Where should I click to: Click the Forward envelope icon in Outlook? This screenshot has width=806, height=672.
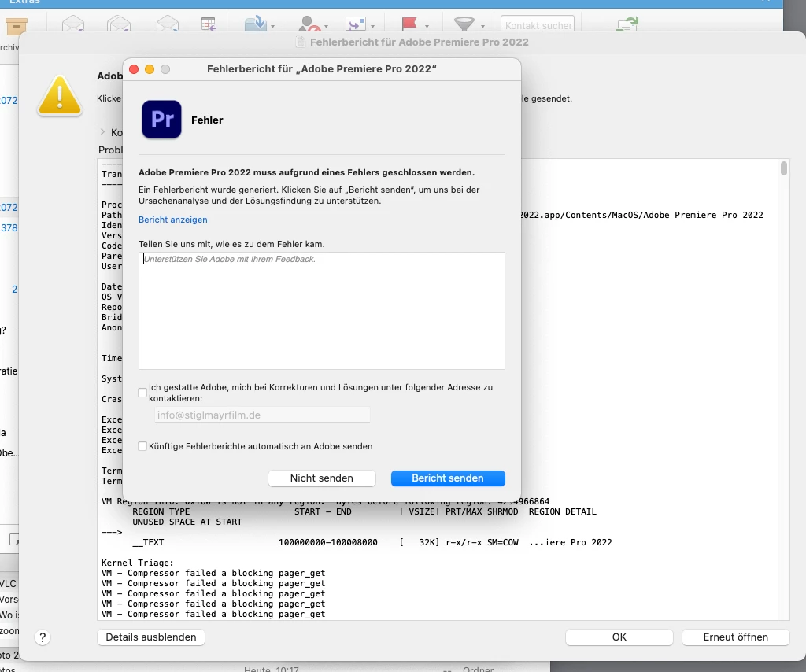168,24
